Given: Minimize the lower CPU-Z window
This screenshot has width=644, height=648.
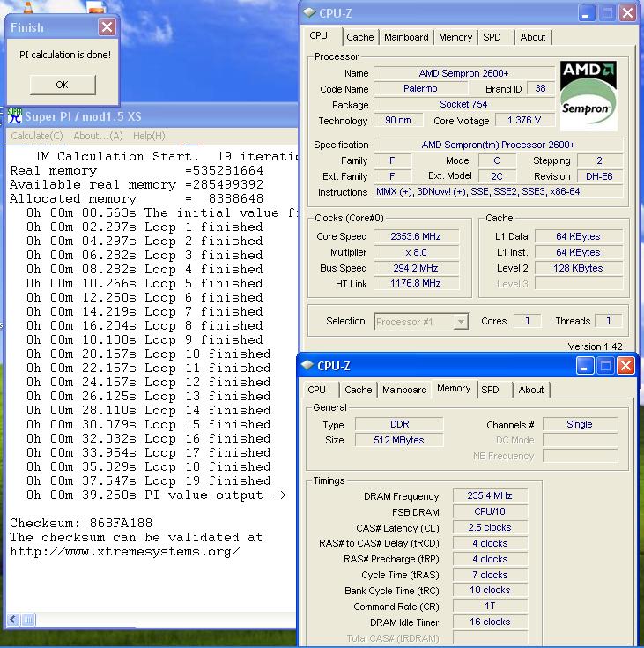Looking at the screenshot, I should 584,366.
